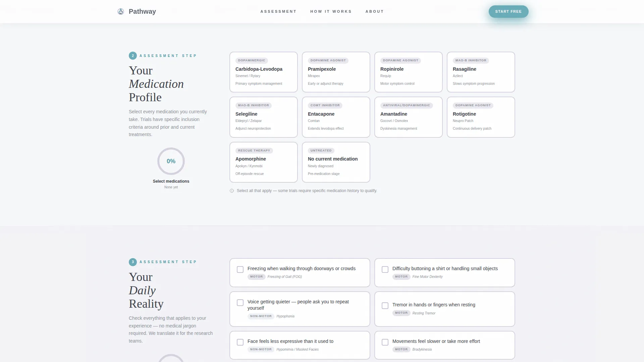Image resolution: width=644 pixels, height=362 pixels.
Task: Click 'Hypophonia' clinical term
Action: click(x=285, y=316)
